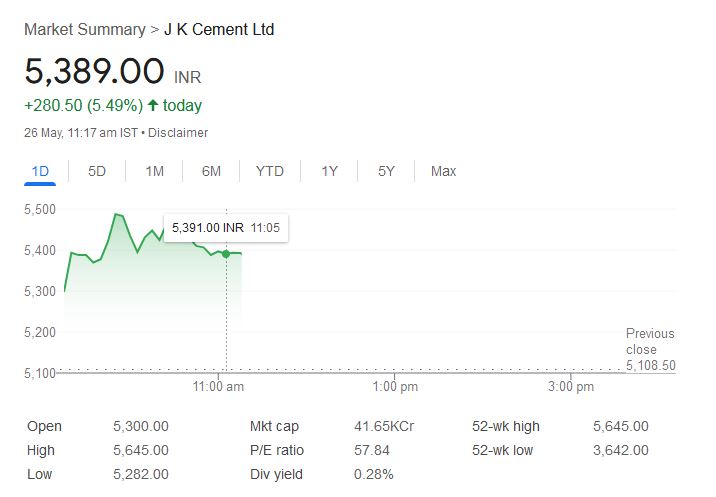Switch to the 1Y chart view
The image size is (716, 497).
pos(329,171)
